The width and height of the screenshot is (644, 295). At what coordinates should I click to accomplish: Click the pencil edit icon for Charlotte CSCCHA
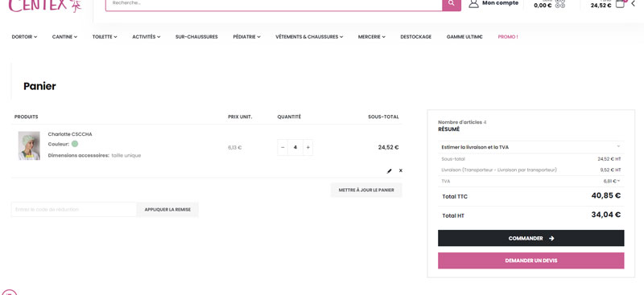(390, 170)
